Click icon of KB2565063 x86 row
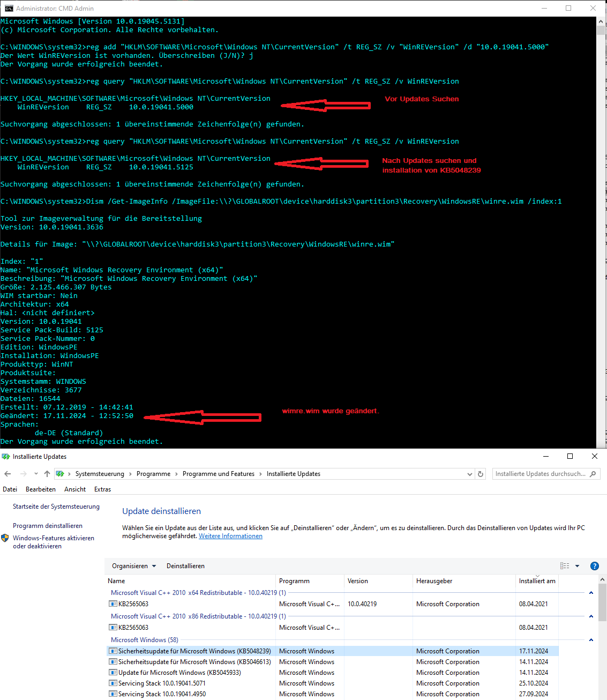This screenshot has height=700, width=607. pos(113,628)
